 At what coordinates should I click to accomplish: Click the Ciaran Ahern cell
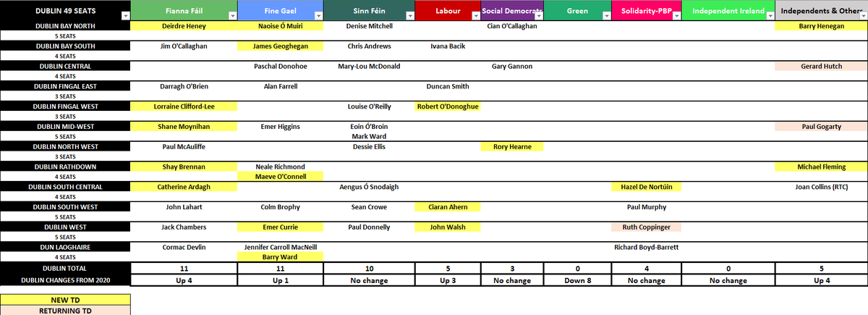coord(448,206)
